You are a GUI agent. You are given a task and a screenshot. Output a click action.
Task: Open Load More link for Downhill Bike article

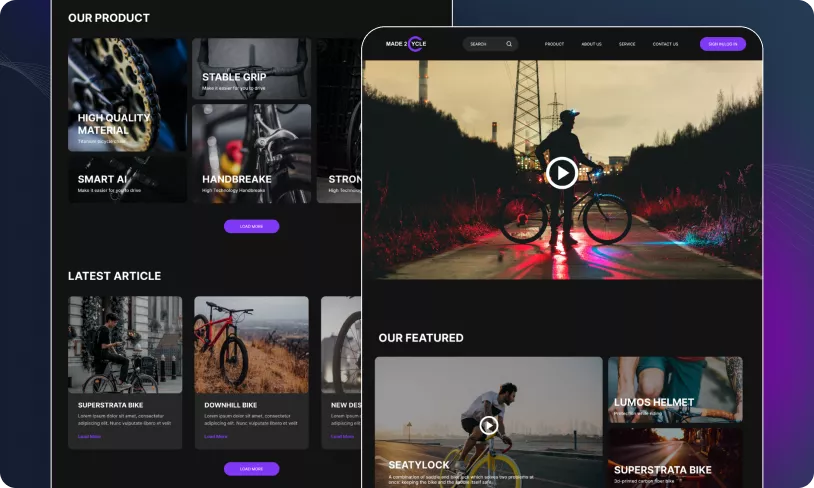pos(215,436)
